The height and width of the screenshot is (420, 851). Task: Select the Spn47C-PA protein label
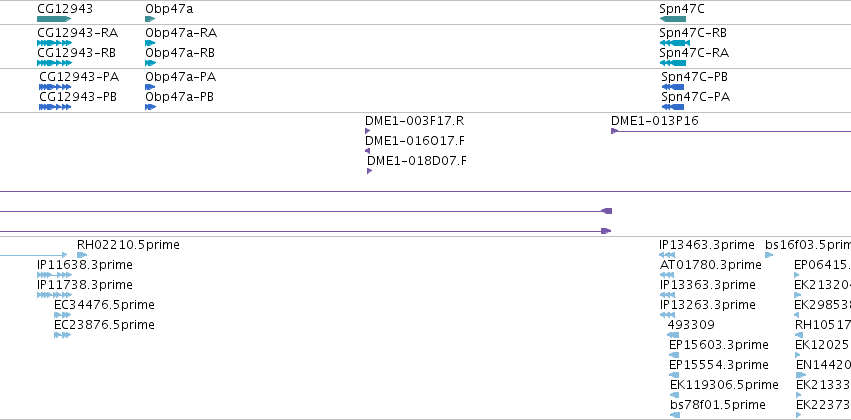[695, 97]
